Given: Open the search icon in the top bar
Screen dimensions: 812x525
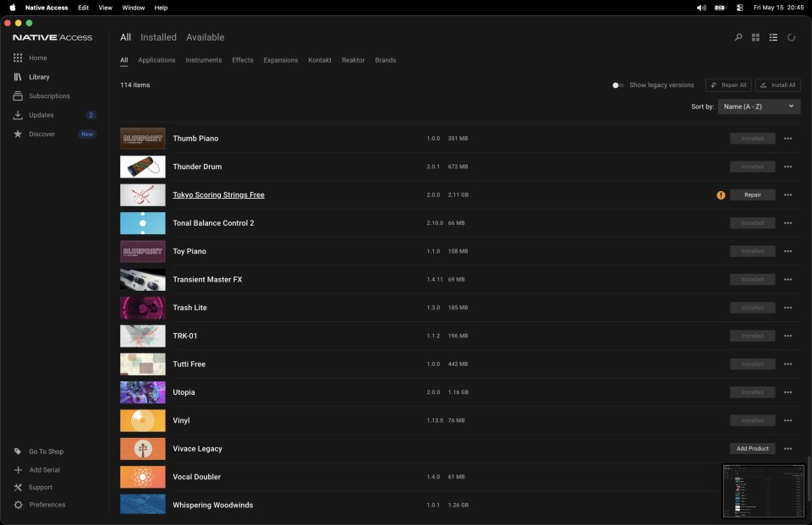Looking at the screenshot, I should click(x=738, y=37).
